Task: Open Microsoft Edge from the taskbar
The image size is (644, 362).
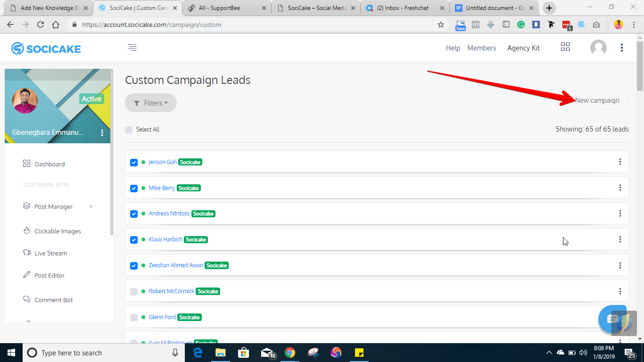Action: click(x=198, y=353)
